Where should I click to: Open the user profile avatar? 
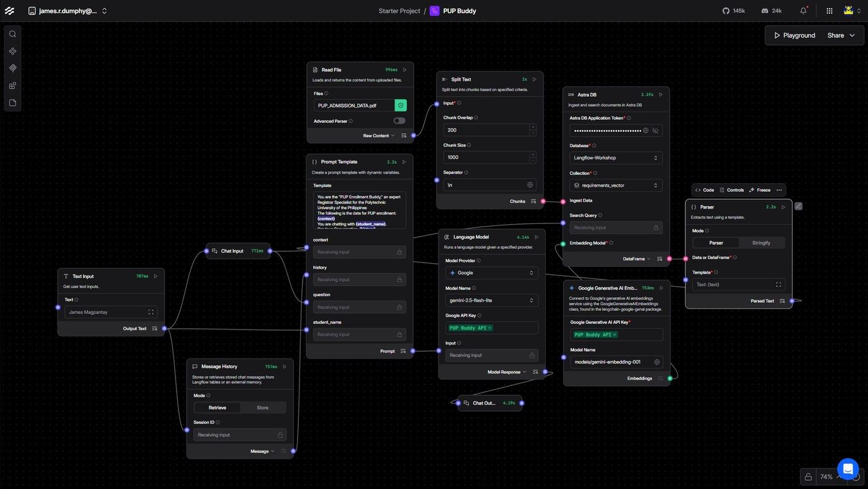849,11
